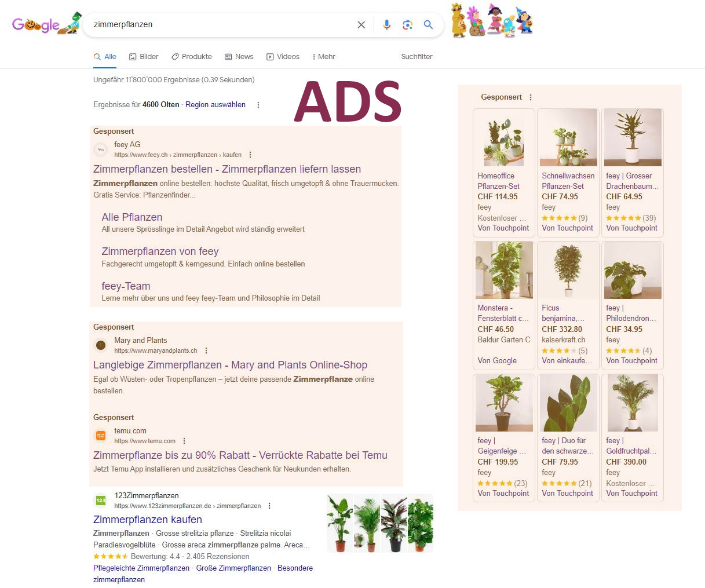Screen dimensions: 705x588
Task: Open Duo für den schwarzen product image
Action: 568,403
